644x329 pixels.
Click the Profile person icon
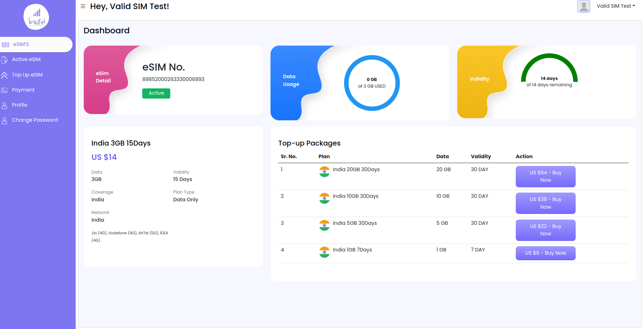coord(5,105)
